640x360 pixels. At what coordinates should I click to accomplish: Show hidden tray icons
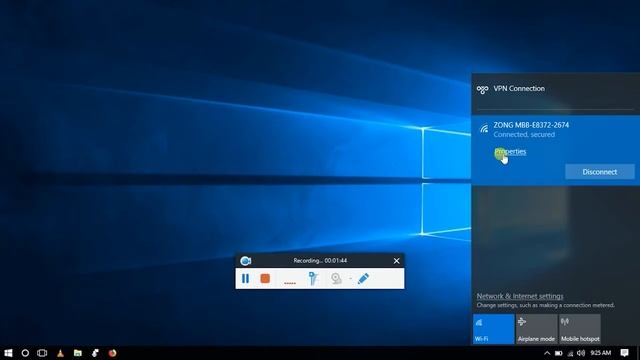(x=547, y=353)
